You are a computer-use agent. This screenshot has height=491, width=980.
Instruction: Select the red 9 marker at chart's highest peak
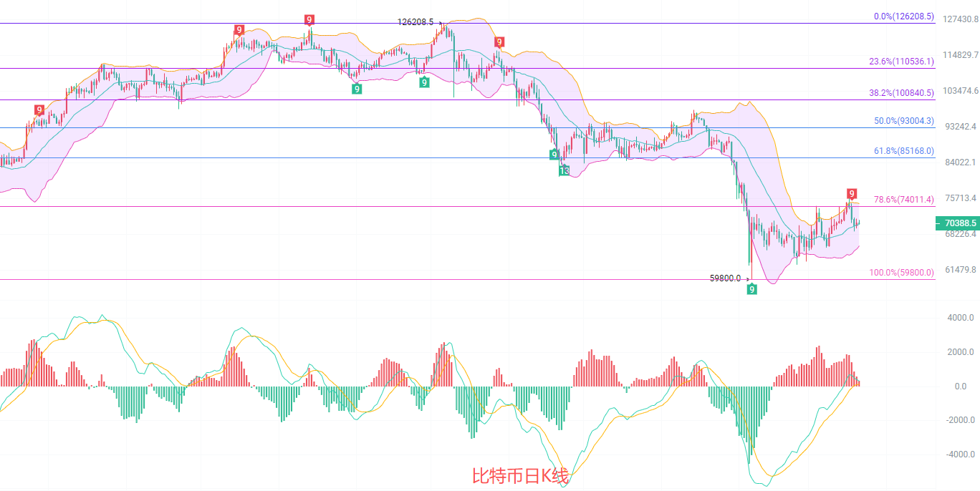pos(309,19)
